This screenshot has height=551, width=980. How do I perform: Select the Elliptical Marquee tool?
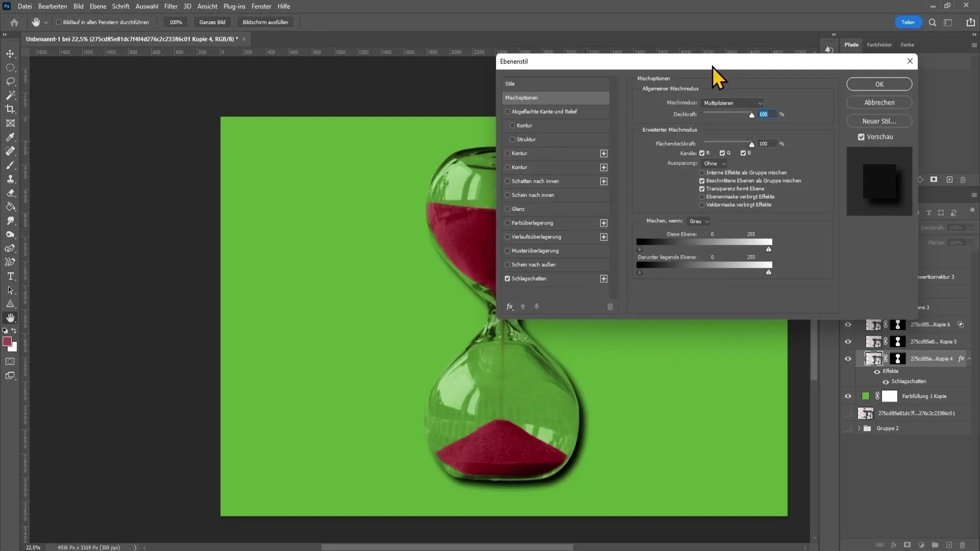click(x=10, y=67)
